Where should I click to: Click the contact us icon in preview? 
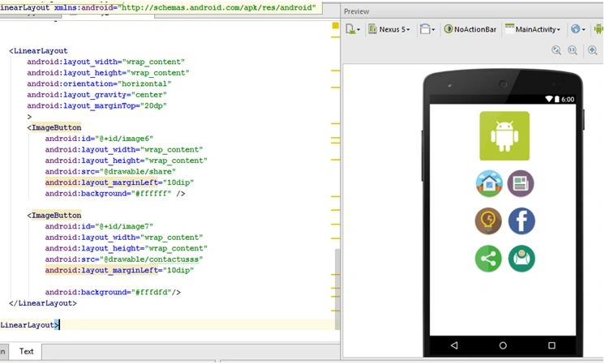click(521, 259)
